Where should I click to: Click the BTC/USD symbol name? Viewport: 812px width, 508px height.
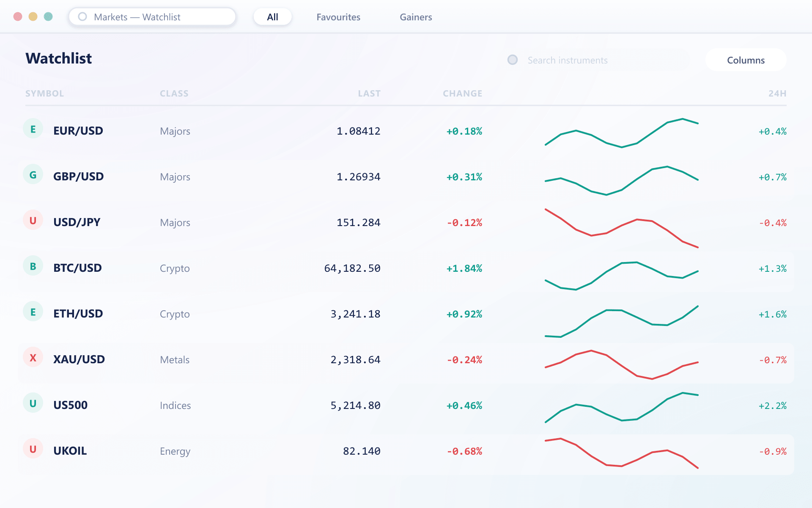[x=77, y=268]
